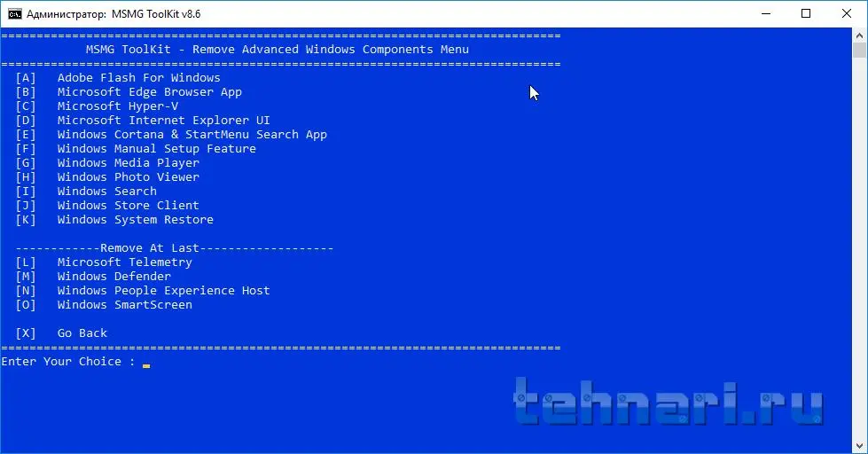This screenshot has height=454, width=868.
Task: Maximize the MSMG ToolKit window
Action: [806, 14]
